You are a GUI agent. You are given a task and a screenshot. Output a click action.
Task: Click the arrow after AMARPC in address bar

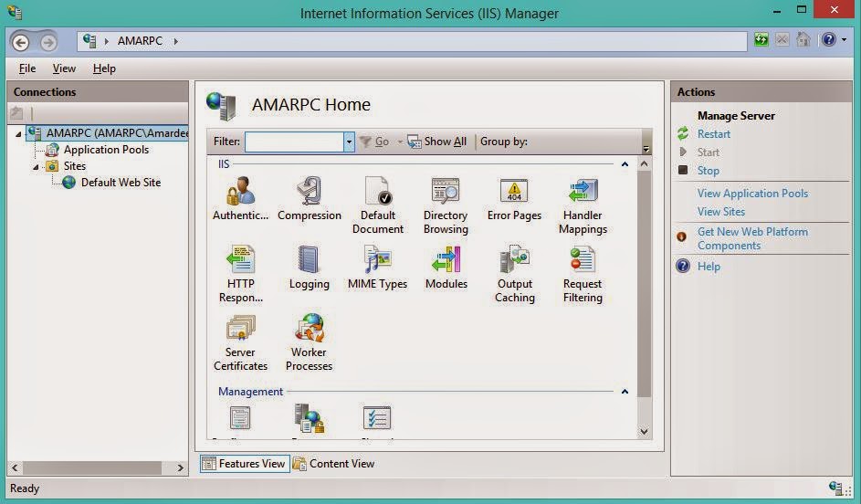point(175,41)
